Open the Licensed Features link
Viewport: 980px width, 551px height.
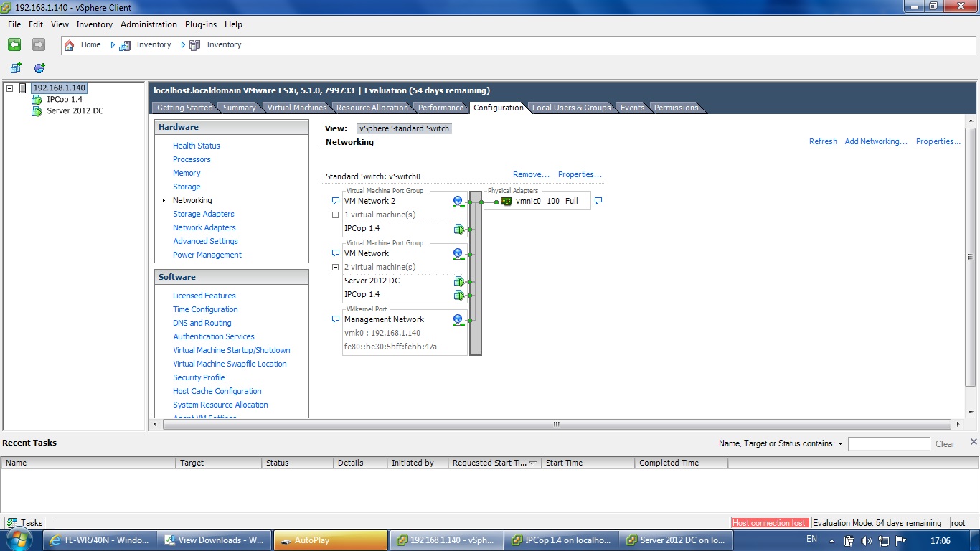204,296
